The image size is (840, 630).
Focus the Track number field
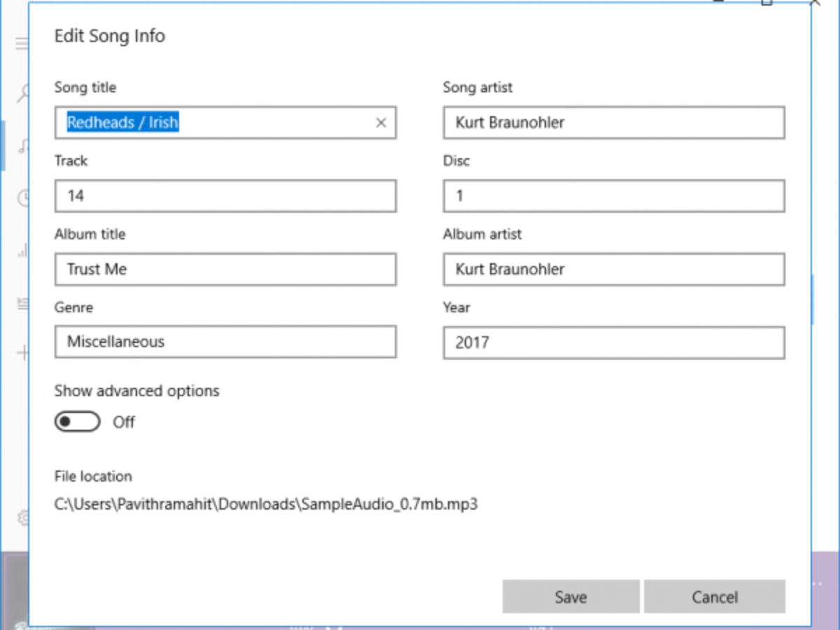225,196
